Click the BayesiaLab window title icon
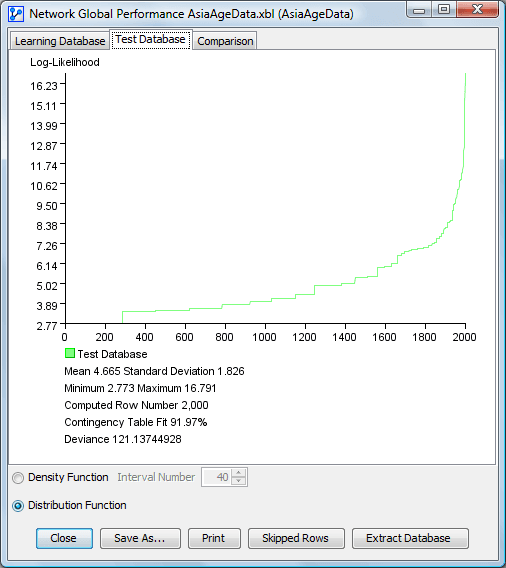 (x=16, y=14)
